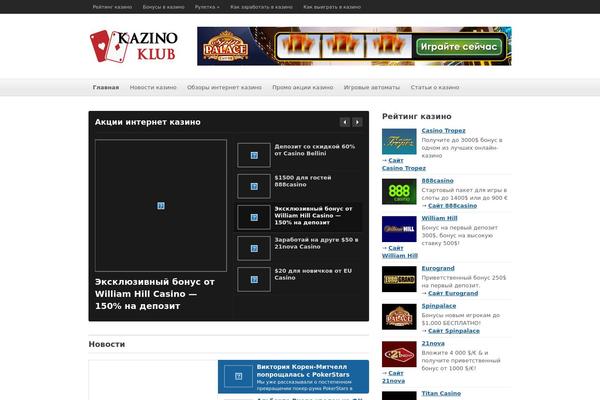Screen dimensions: 600x400
Task: Open $1500 для гостей 888casino promo text
Action: 303,181
